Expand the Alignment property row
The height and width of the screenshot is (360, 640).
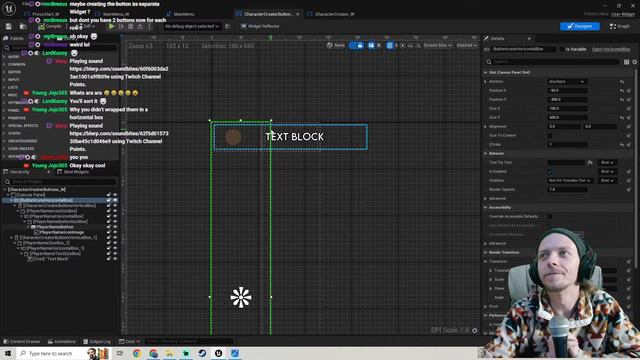point(486,126)
